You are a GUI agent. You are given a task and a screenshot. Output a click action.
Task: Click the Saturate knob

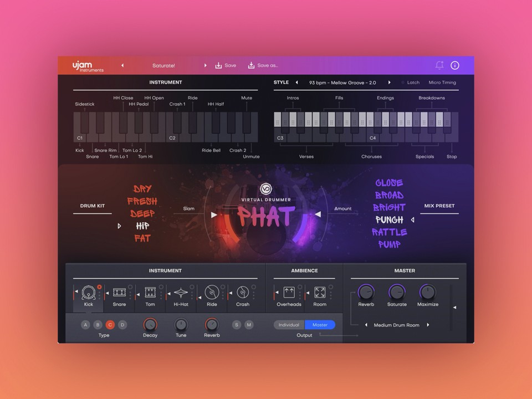point(397,292)
